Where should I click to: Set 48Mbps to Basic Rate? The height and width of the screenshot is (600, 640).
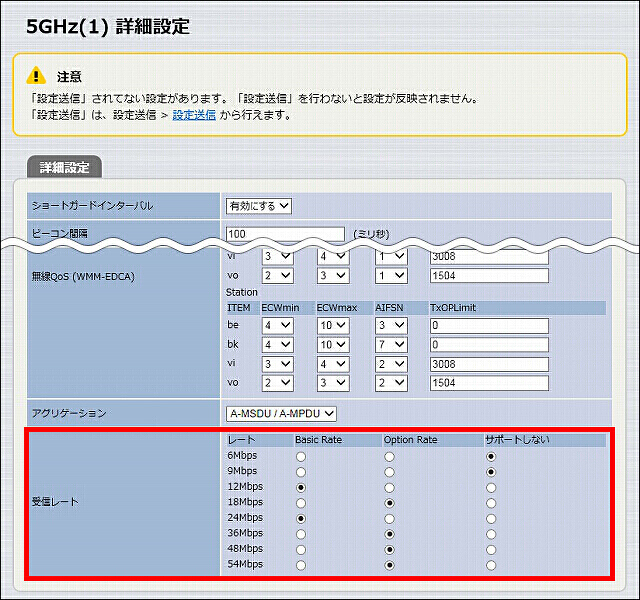[301, 550]
